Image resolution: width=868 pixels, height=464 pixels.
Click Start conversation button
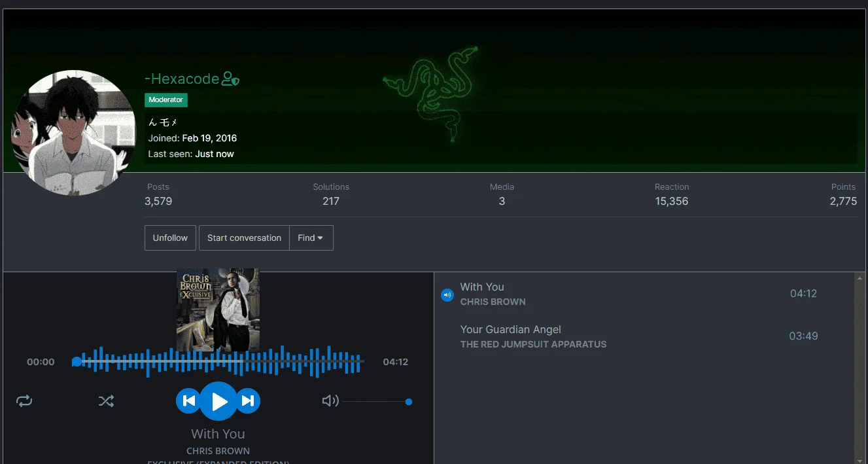244,238
